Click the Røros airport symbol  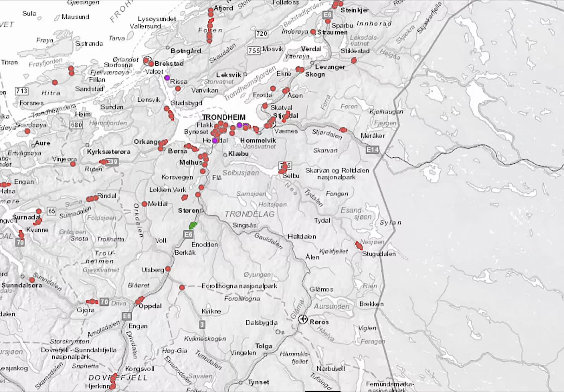click(x=303, y=319)
